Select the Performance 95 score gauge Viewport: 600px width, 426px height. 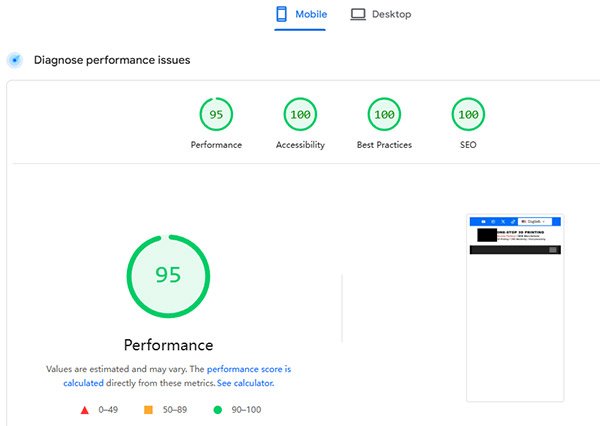point(216,115)
